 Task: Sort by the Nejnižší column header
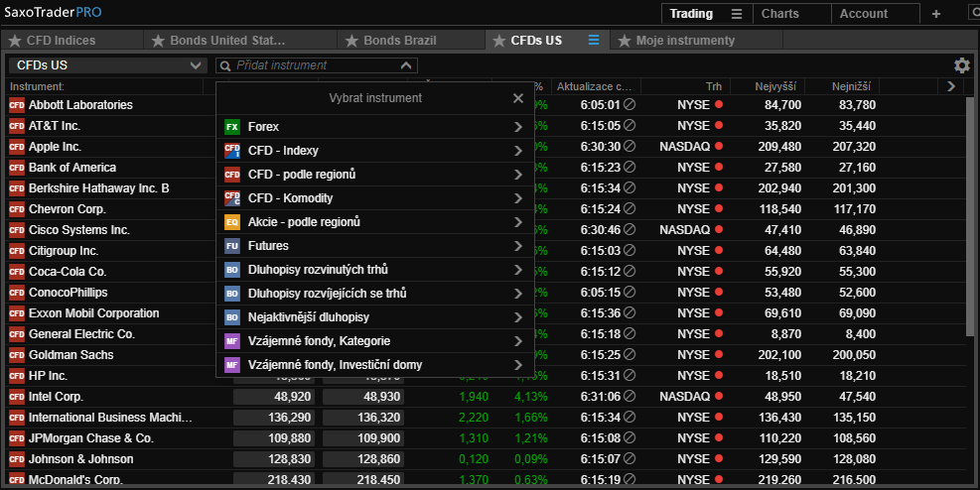tap(851, 86)
